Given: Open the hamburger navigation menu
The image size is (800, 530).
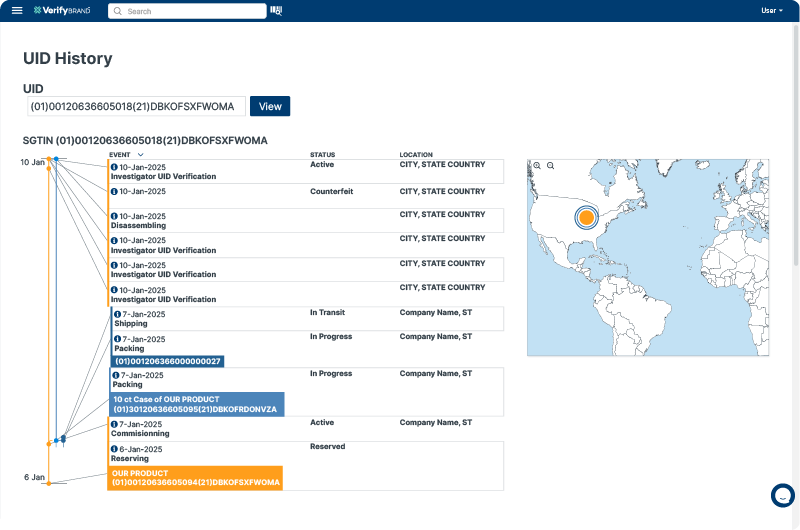Looking at the screenshot, I should (x=17, y=10).
